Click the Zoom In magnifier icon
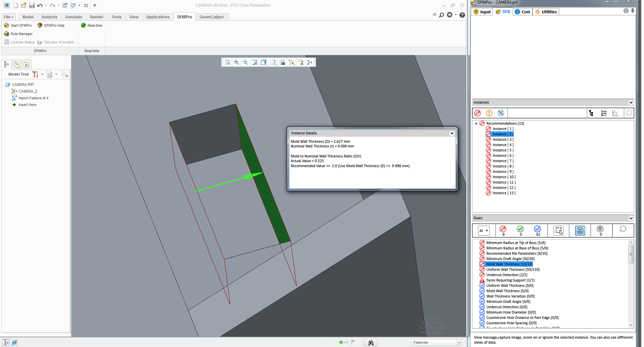The height and width of the screenshot is (347, 644). [236, 62]
